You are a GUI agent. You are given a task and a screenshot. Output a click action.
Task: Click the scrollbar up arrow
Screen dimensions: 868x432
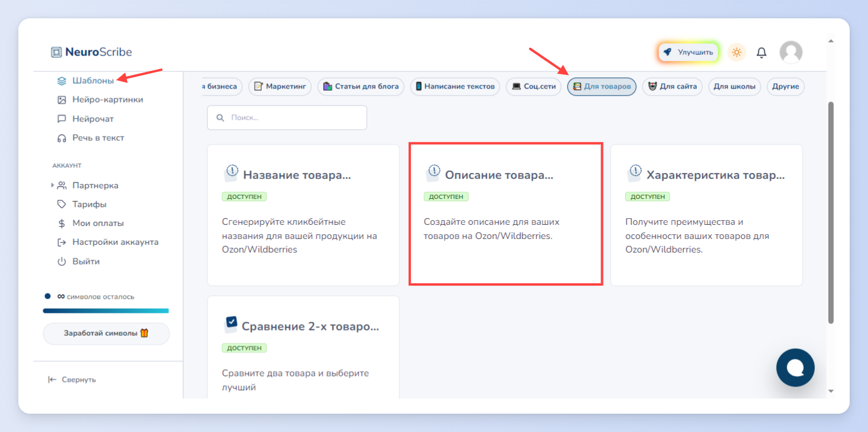(831, 41)
